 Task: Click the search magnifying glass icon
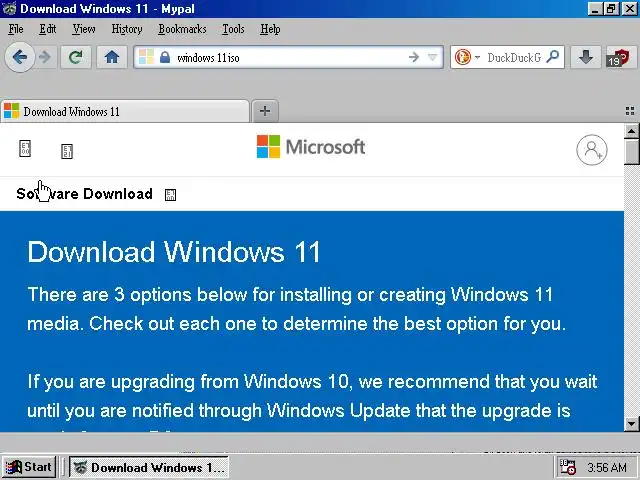pyautogui.click(x=553, y=57)
